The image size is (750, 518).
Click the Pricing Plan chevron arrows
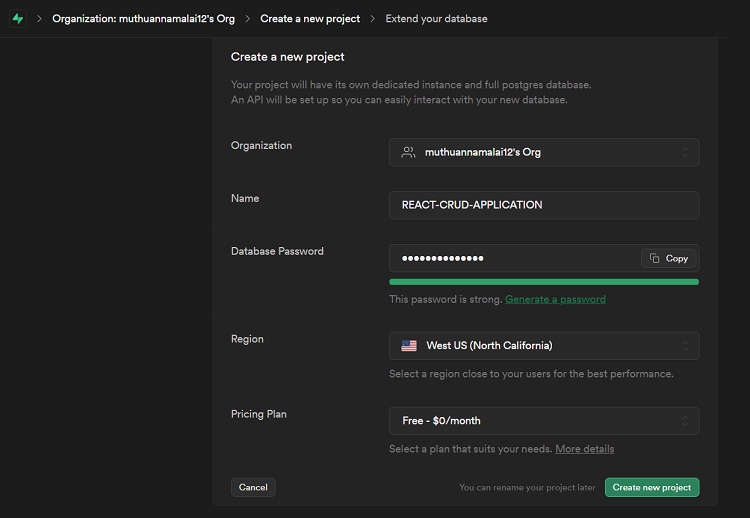685,421
